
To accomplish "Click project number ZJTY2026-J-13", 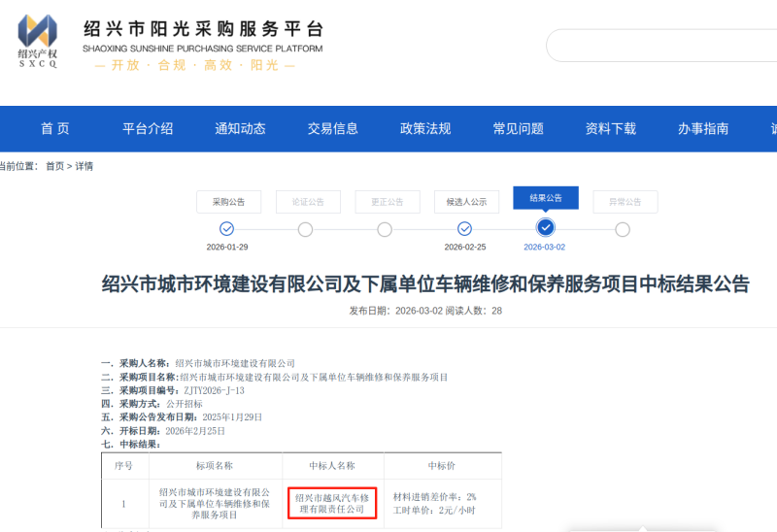I will pos(214,391).
